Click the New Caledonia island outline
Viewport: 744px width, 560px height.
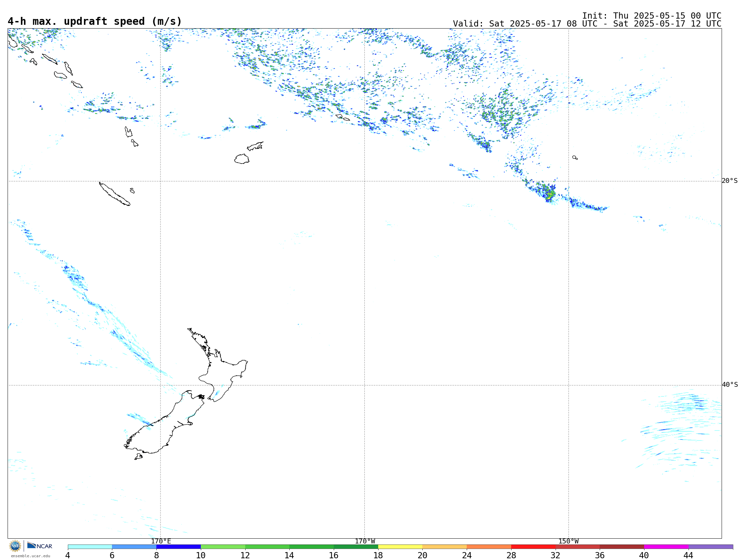(x=114, y=194)
